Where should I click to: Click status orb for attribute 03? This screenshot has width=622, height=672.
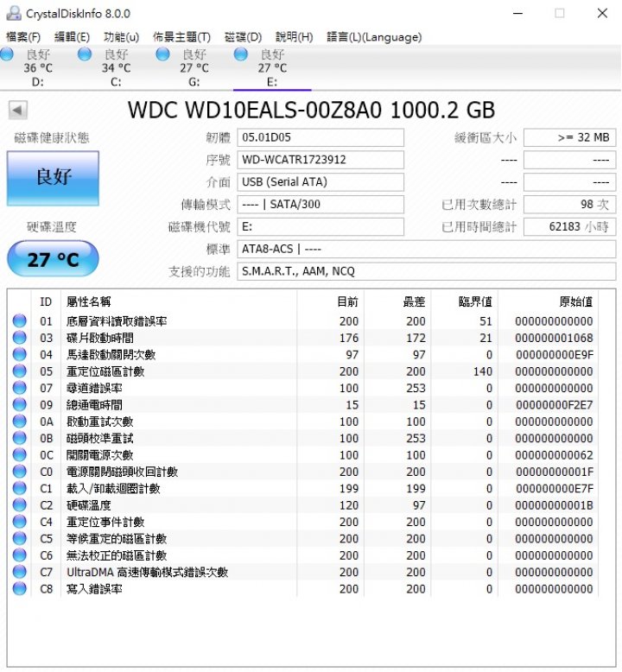(x=19, y=338)
